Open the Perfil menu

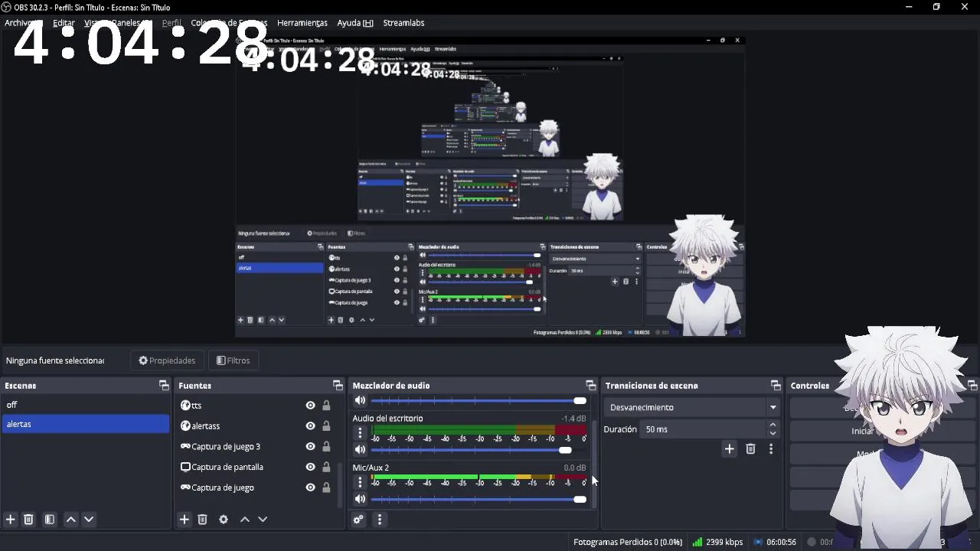(171, 23)
